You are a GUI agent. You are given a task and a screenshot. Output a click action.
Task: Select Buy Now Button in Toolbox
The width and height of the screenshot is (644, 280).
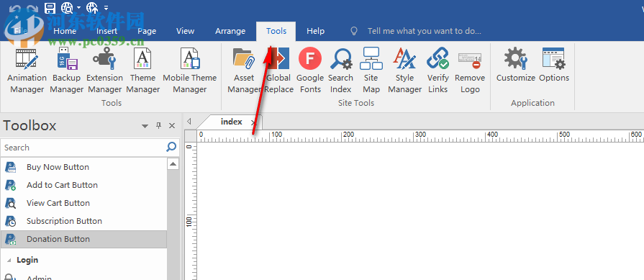pos(83,167)
